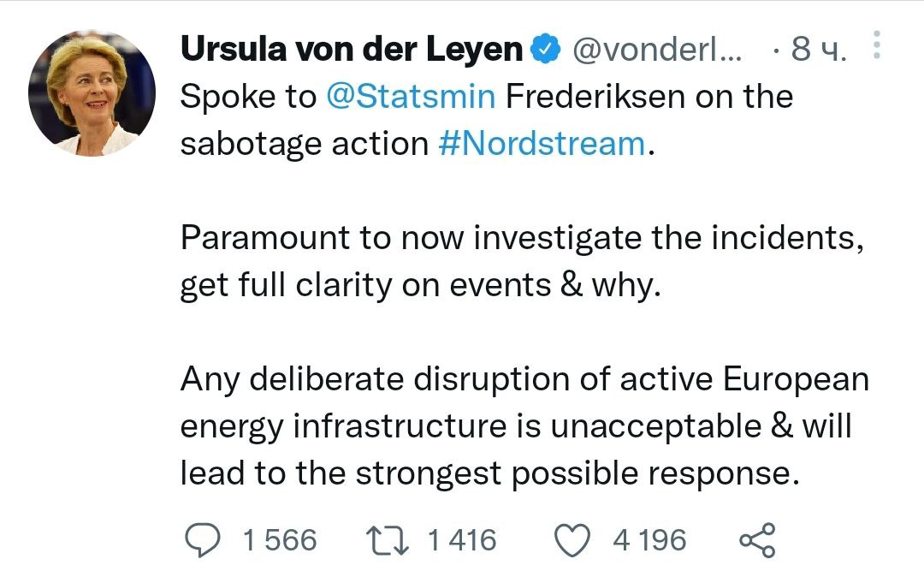The image size is (924, 583).
Task: Click the @Statsmin mention
Action: click(411, 97)
